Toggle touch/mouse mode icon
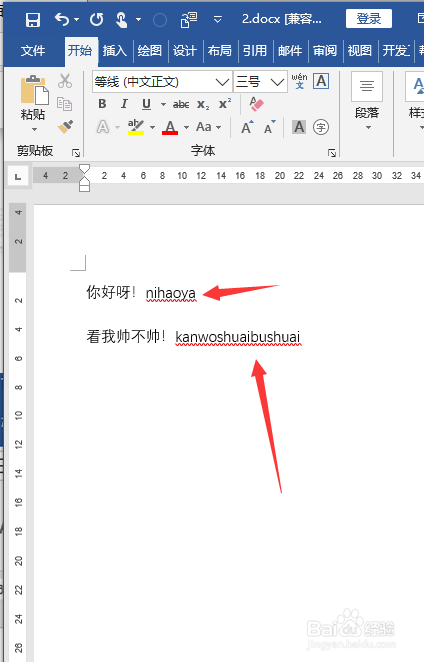This screenshot has height=662, width=424. [122, 19]
